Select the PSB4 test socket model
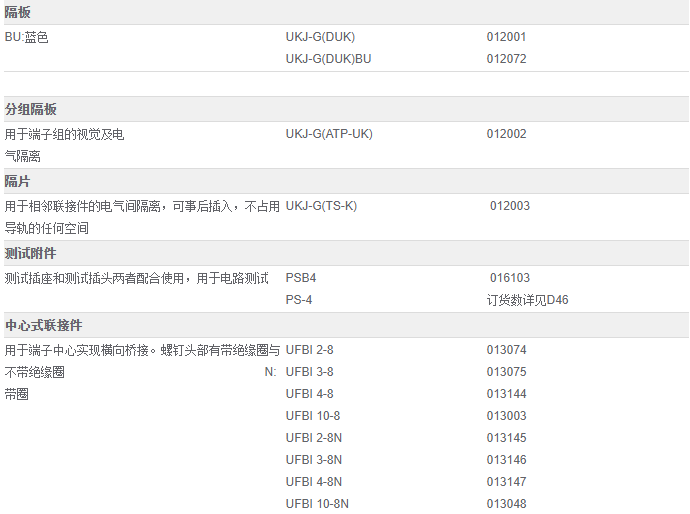Image resolution: width=690 pixels, height=514 pixels. [301, 278]
